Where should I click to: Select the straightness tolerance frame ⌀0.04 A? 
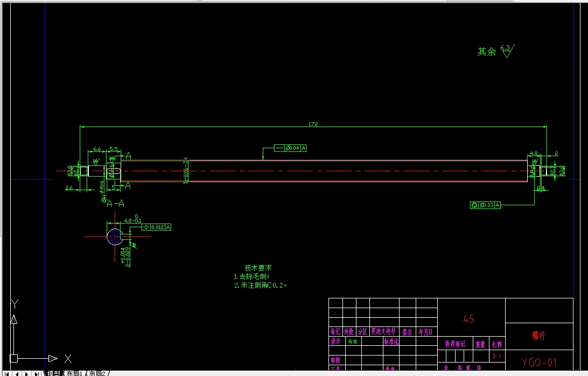[x=290, y=148]
